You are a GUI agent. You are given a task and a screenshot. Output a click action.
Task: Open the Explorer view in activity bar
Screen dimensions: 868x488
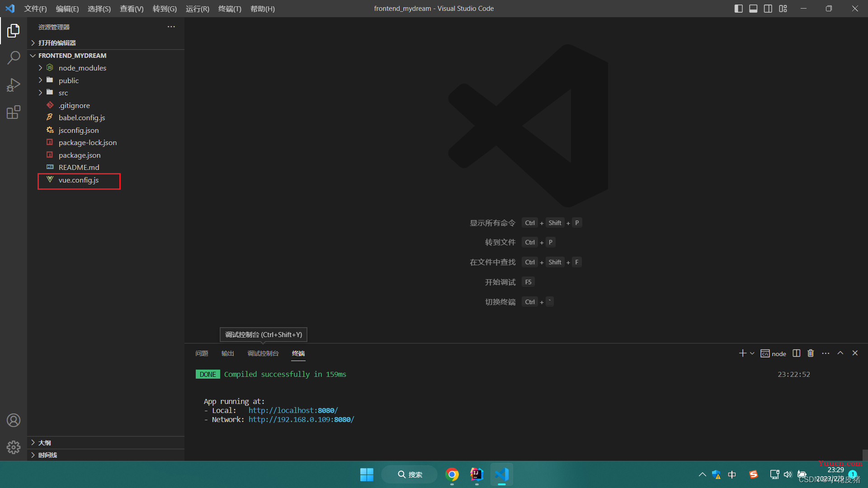pos(14,31)
